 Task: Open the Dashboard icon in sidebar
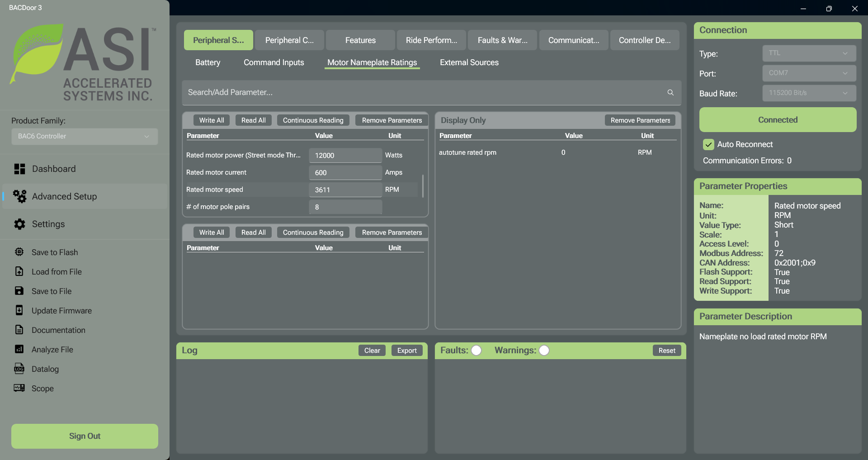(19, 169)
